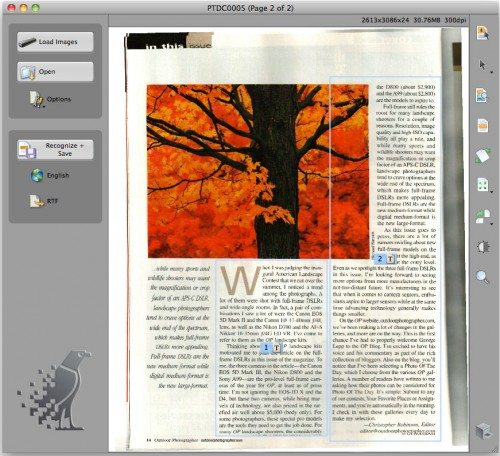
Task: Click the orange picture zone page icon
Action: pyautogui.click(x=482, y=125)
